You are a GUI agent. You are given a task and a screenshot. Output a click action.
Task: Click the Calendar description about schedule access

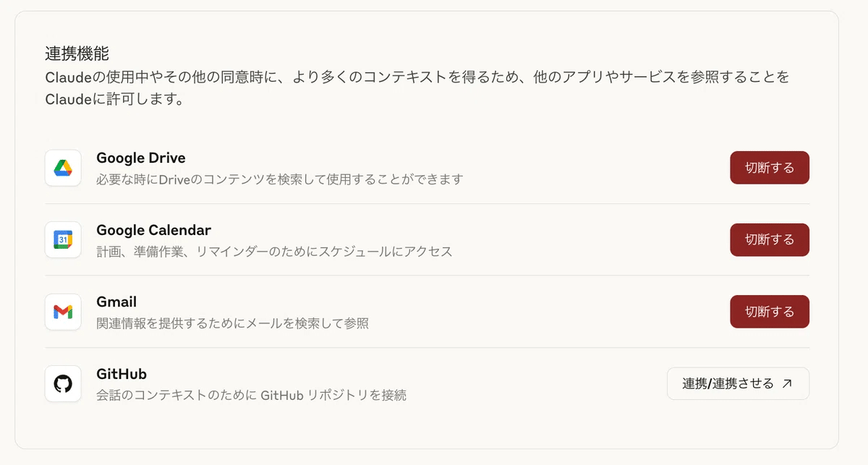[274, 251]
